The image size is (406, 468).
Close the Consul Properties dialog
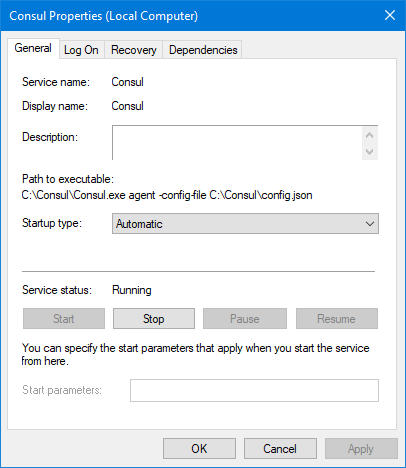[390, 15]
